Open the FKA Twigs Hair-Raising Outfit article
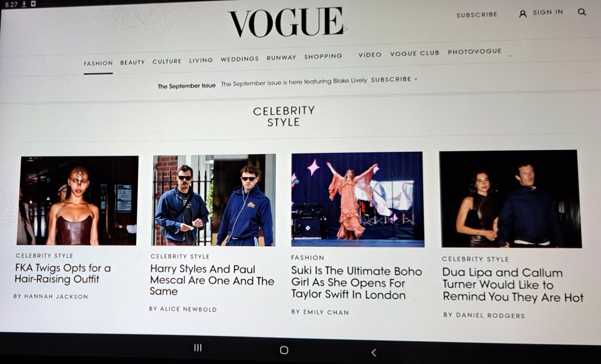Image resolution: width=601 pixels, height=364 pixels. click(62, 273)
